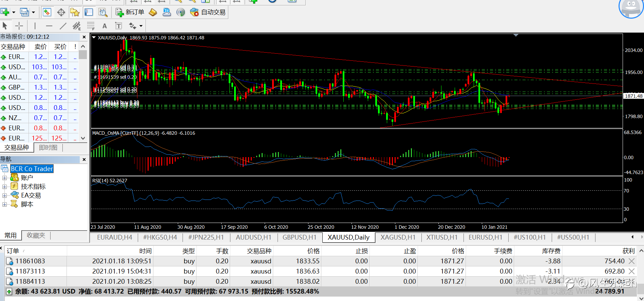Expand the arrows objects dropdown
The height and width of the screenshot is (301, 644).
click(141, 26)
